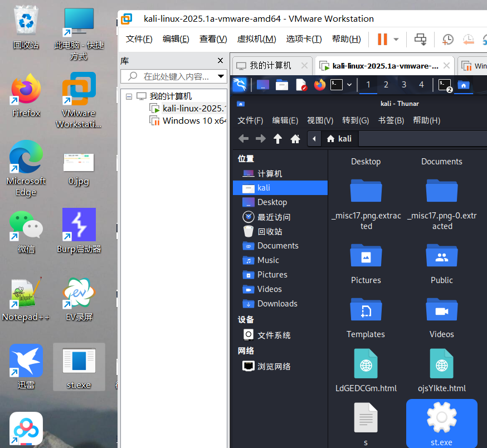Switch to Kali workspace 4
The width and height of the screenshot is (487, 448).
click(421, 85)
